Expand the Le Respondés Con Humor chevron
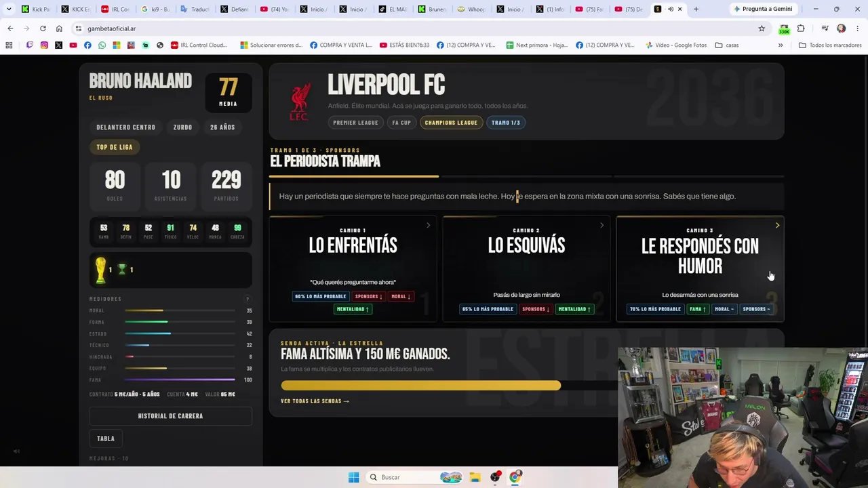868x488 pixels. point(777,225)
